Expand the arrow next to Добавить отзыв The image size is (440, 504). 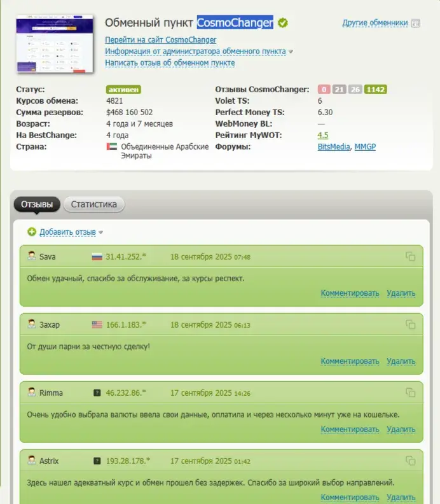(x=101, y=232)
